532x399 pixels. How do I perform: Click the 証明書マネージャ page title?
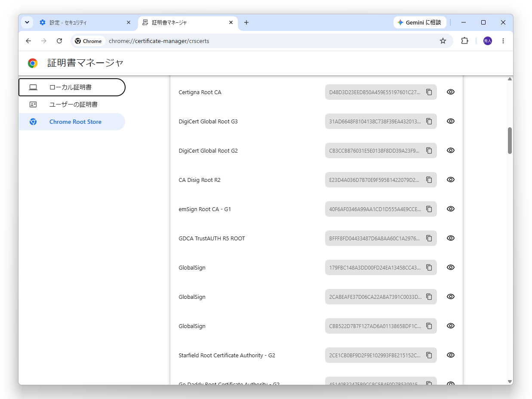click(86, 63)
